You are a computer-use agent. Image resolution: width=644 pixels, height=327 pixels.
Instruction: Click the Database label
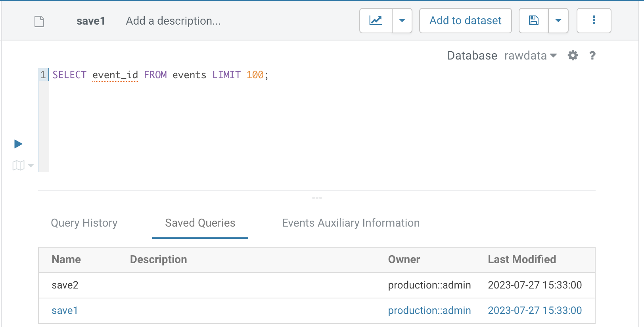[x=472, y=56]
